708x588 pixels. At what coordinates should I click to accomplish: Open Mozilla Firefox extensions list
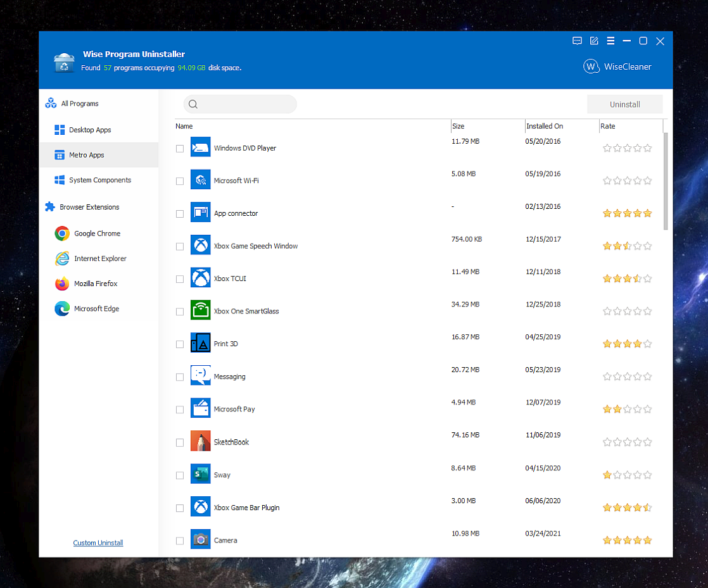tap(95, 284)
